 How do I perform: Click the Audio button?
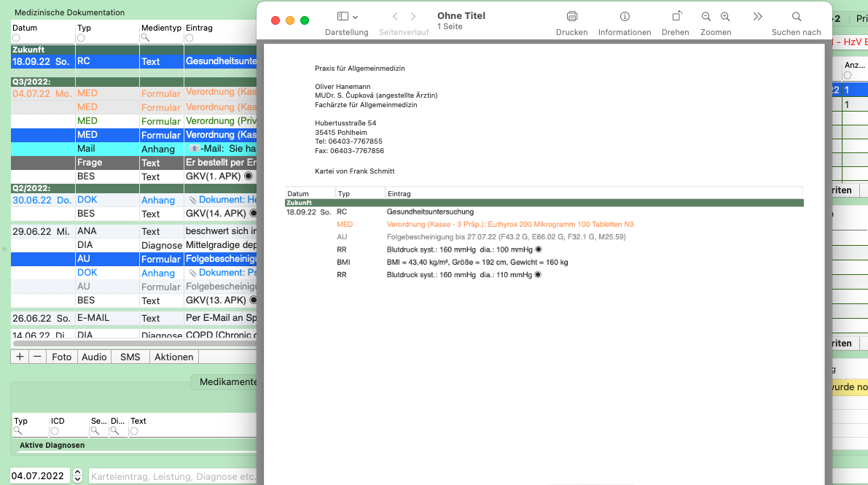(94, 357)
